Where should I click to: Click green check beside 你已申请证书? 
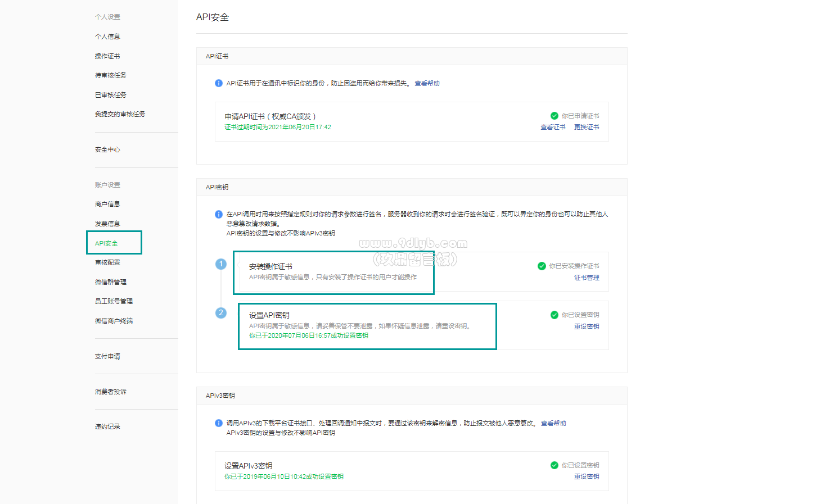pos(554,116)
